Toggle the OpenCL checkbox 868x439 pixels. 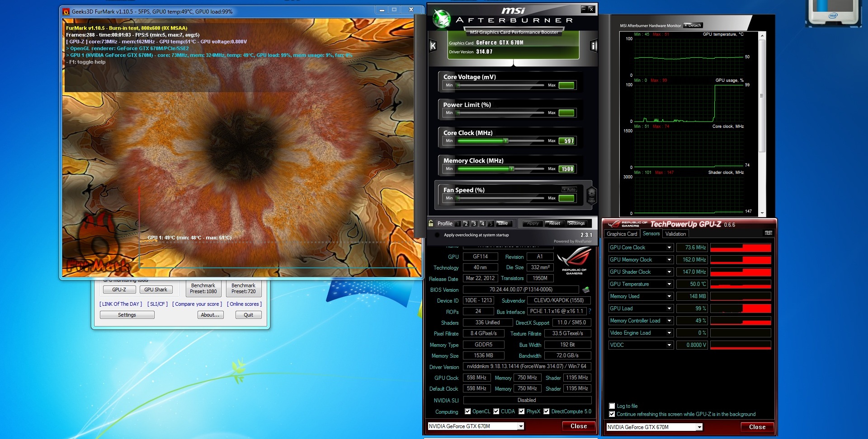pyautogui.click(x=468, y=411)
